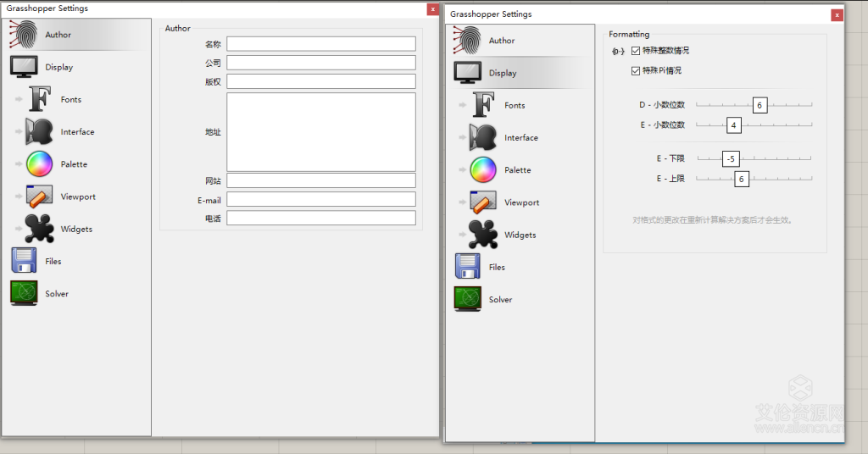Expand the Interface arrow in left window
Viewport: 868px width, 454px height.
[x=19, y=131]
